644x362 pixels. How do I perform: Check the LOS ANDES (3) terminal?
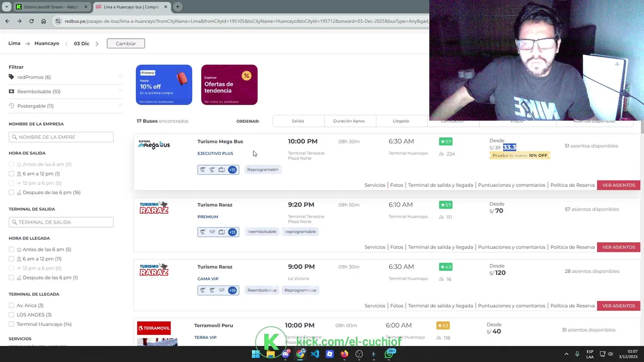click(x=12, y=315)
